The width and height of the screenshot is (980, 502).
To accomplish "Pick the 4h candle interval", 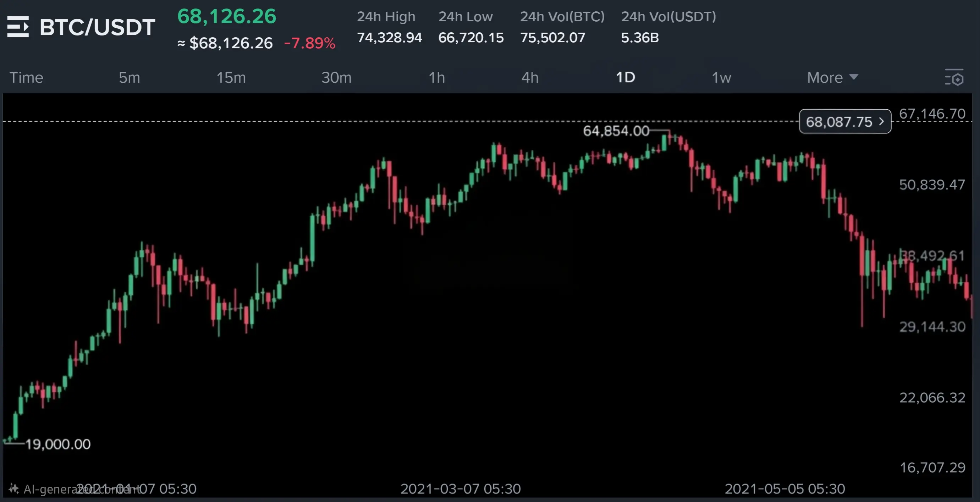I will tap(530, 78).
